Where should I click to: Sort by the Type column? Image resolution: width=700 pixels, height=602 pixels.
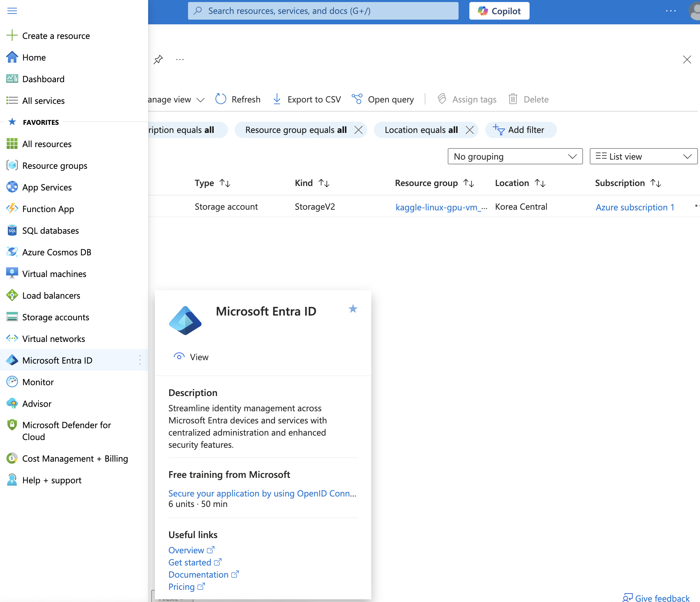click(x=212, y=183)
